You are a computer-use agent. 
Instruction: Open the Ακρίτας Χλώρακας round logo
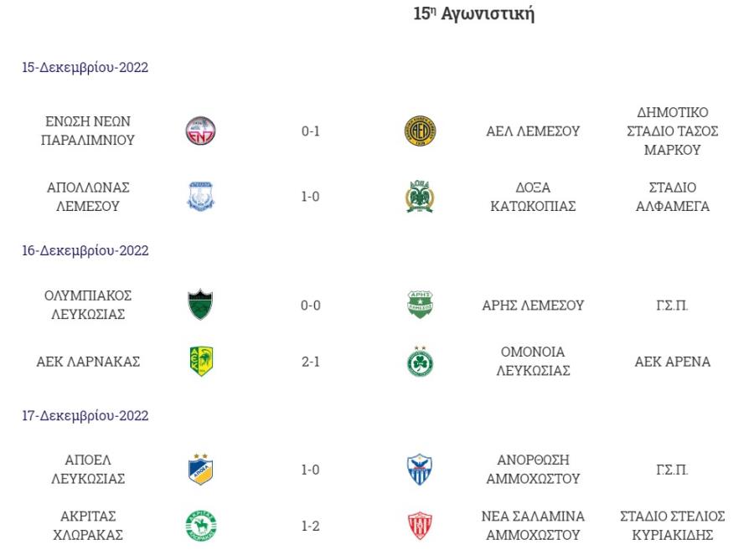coord(201,526)
